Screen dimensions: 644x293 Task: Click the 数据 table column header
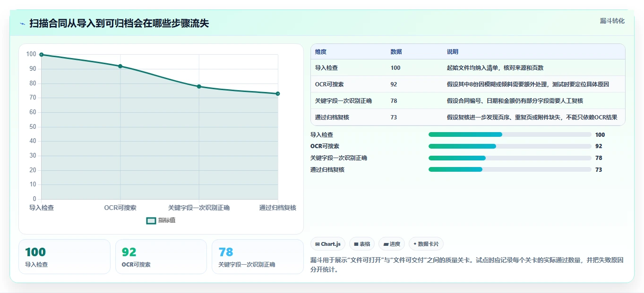point(396,52)
